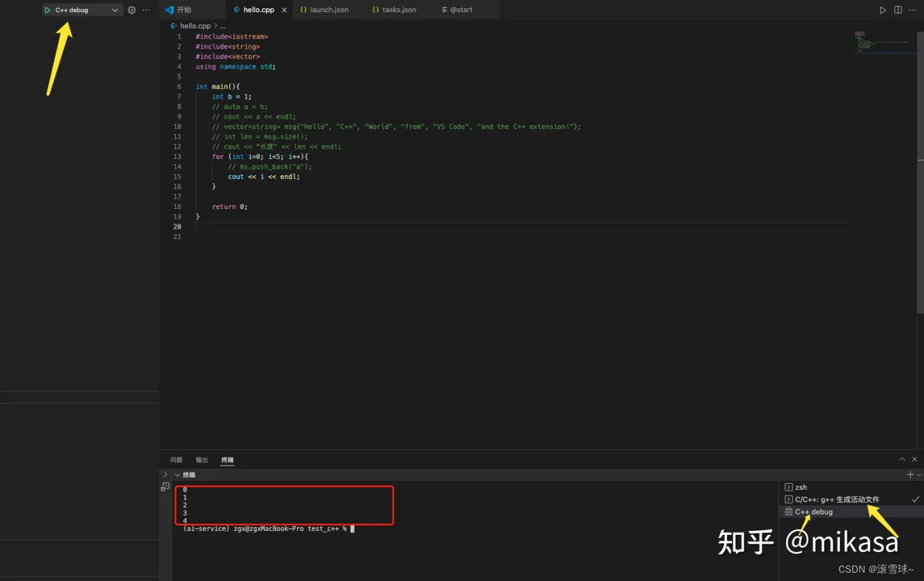Screen dimensions: 924x581
Task: Maximize the panel with the up chevron
Action: click(x=902, y=459)
